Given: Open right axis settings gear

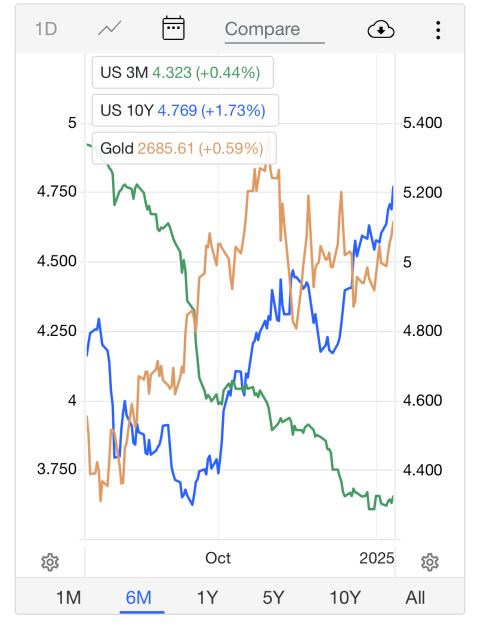Looking at the screenshot, I should 430,562.
